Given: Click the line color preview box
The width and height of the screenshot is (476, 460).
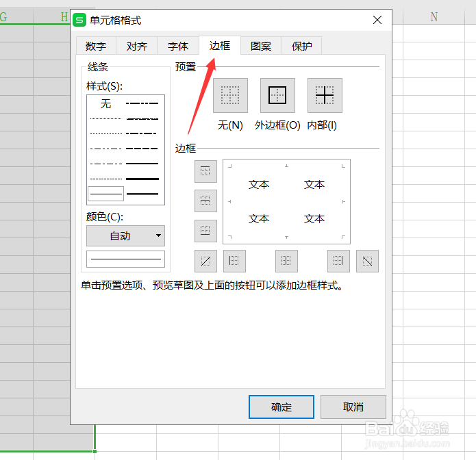Looking at the screenshot, I should [126, 259].
